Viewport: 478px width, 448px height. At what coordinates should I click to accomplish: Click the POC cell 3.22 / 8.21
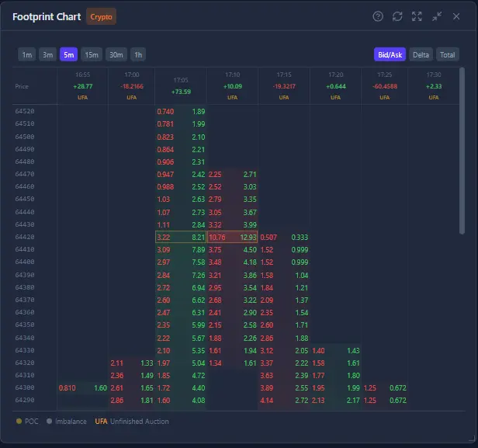[x=181, y=237]
